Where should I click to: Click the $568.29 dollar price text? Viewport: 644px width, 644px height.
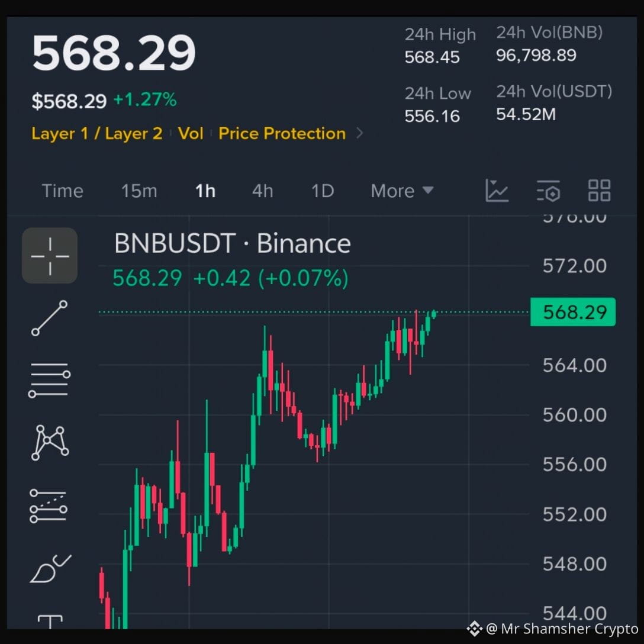click(69, 101)
